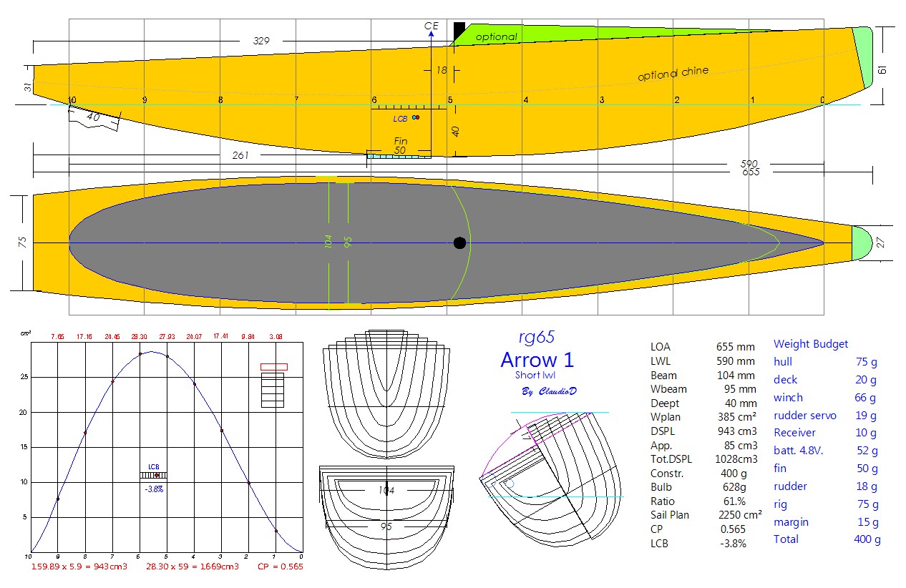This screenshot has height=588, width=906.
Task: Click the "LOA" label in specifications
Action: click(x=661, y=347)
